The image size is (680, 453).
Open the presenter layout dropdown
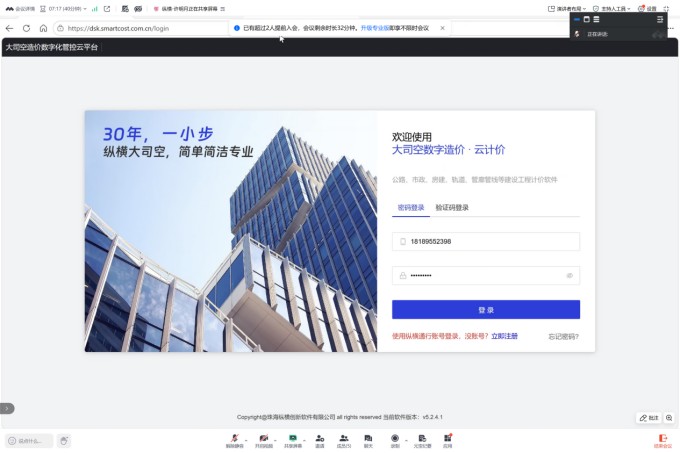point(567,9)
